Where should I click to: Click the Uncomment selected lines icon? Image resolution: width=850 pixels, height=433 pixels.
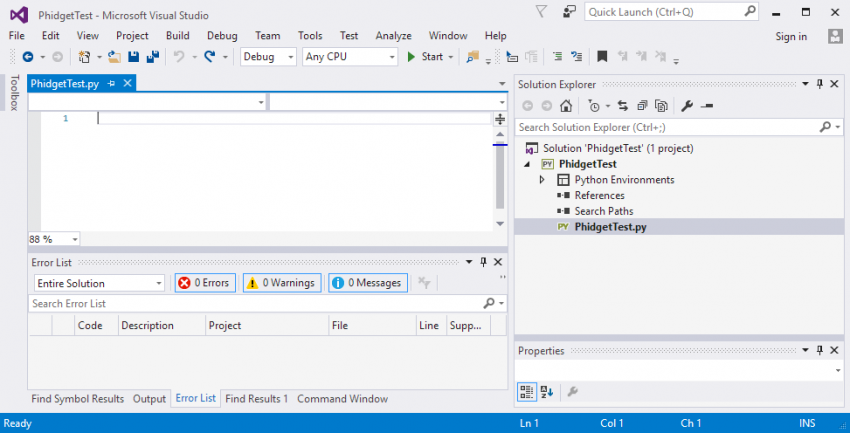tap(577, 56)
